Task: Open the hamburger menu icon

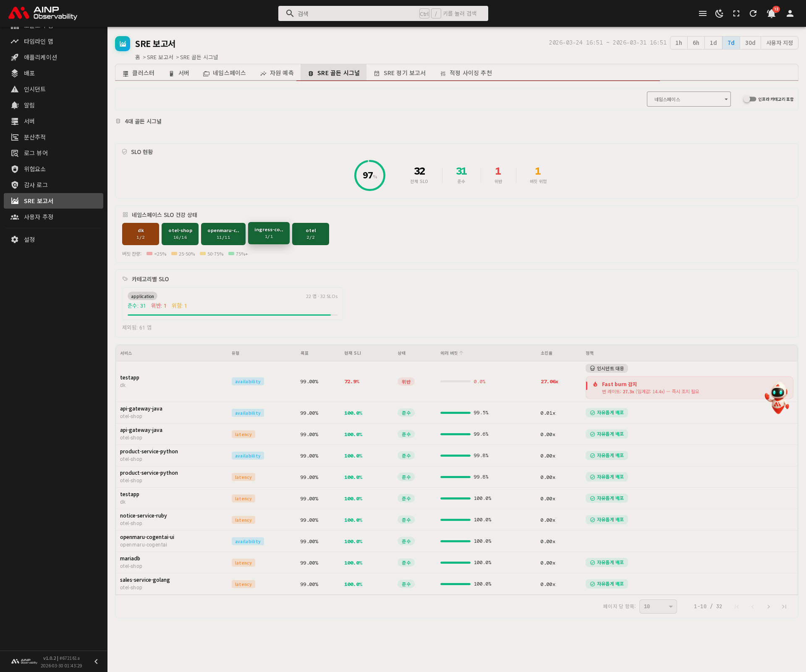Action: [702, 13]
